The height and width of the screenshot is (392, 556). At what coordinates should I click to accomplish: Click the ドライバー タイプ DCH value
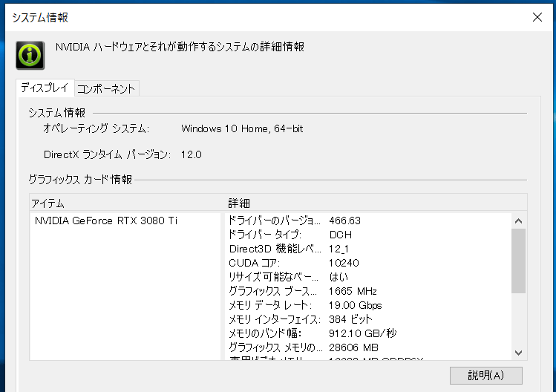pos(341,235)
